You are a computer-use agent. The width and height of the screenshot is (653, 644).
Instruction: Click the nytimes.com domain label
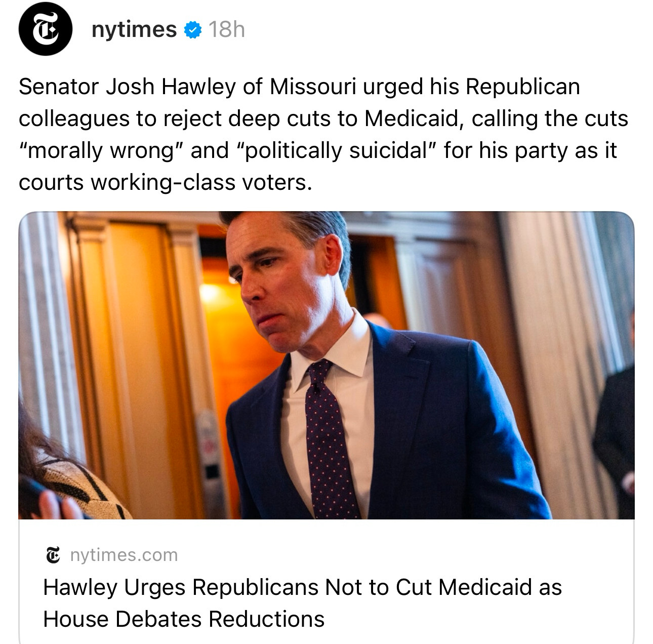click(x=124, y=555)
